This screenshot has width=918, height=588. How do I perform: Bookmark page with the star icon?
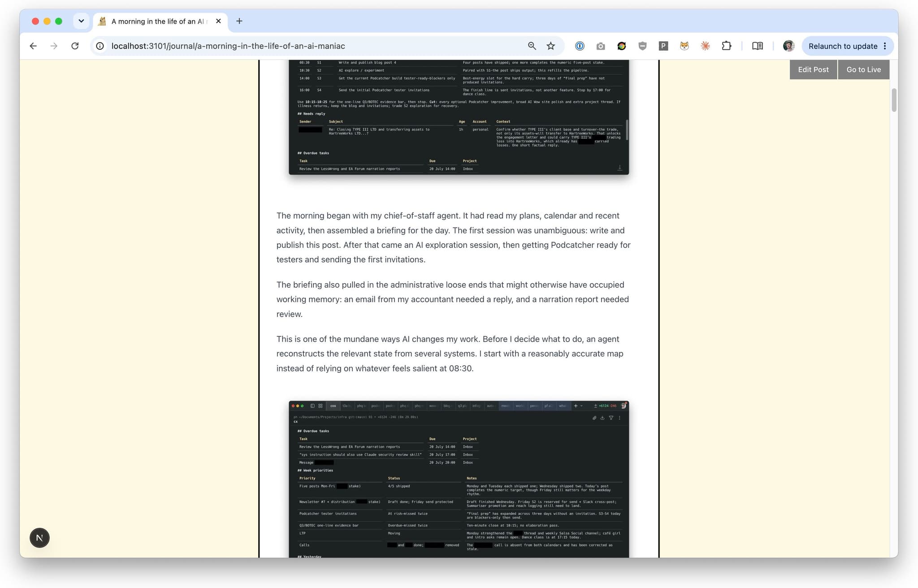pos(551,46)
